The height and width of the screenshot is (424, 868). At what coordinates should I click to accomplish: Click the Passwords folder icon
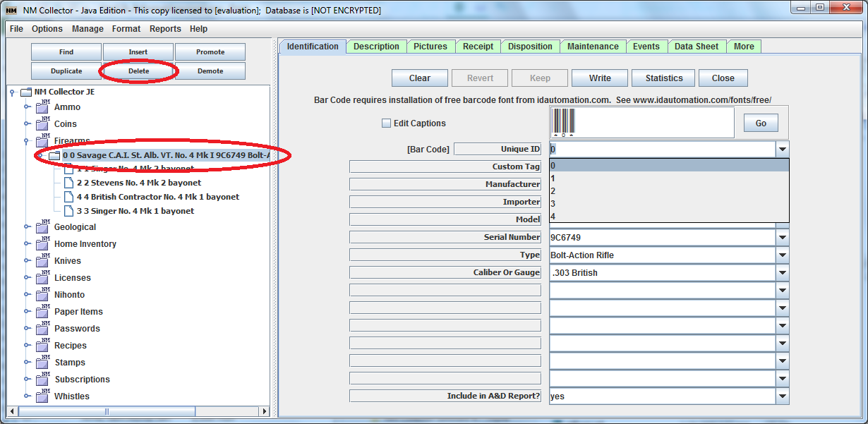[41, 328]
